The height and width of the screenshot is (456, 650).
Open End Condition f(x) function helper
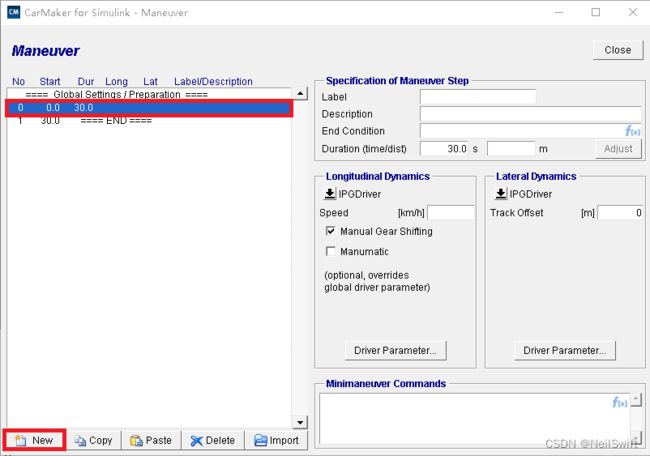(x=633, y=131)
